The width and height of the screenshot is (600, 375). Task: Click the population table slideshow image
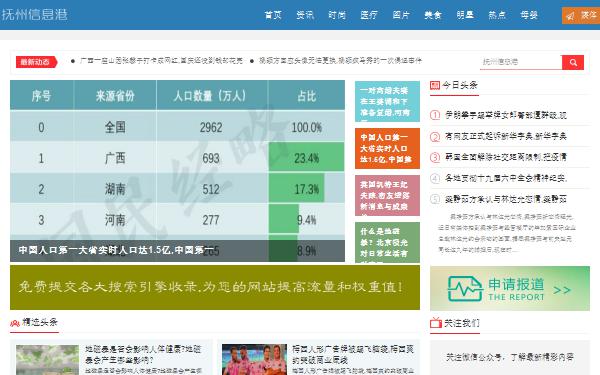[x=177, y=171]
